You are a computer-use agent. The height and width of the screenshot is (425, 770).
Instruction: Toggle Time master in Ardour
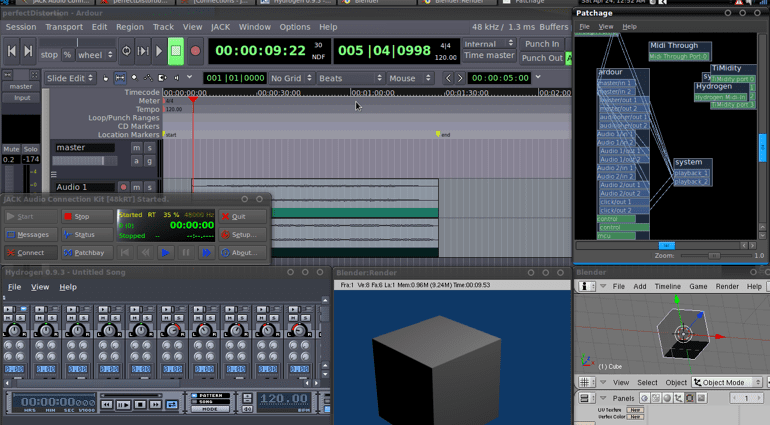tap(489, 55)
